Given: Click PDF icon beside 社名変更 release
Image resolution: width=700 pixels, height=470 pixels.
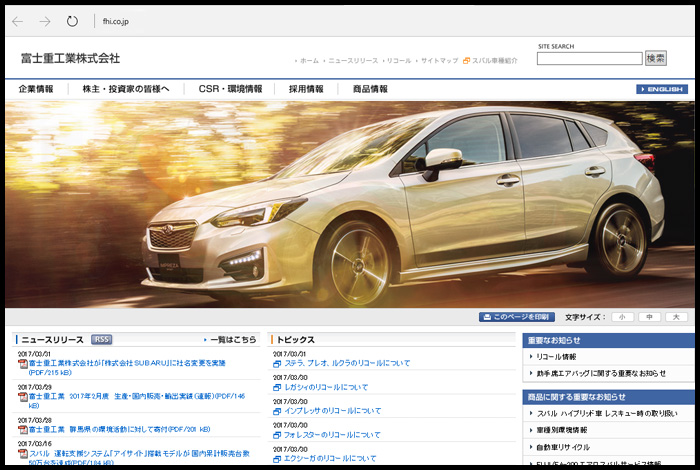Looking at the screenshot, I should click(x=23, y=364).
